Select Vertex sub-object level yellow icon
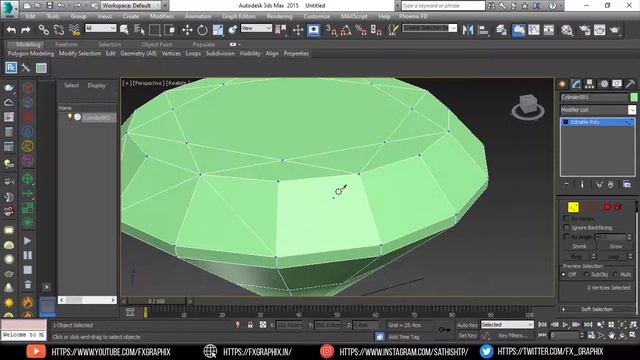This screenshot has height=360, width=640. 573,207
